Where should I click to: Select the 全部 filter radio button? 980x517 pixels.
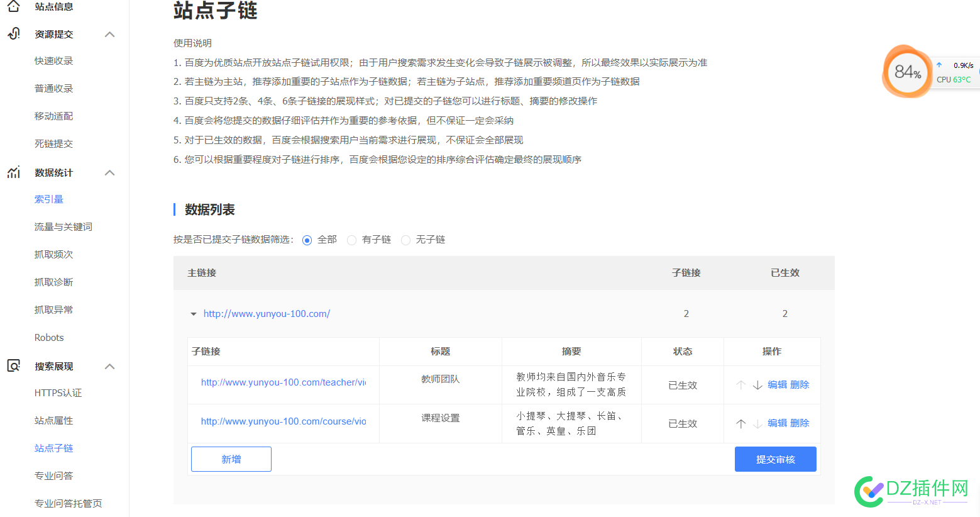(307, 240)
